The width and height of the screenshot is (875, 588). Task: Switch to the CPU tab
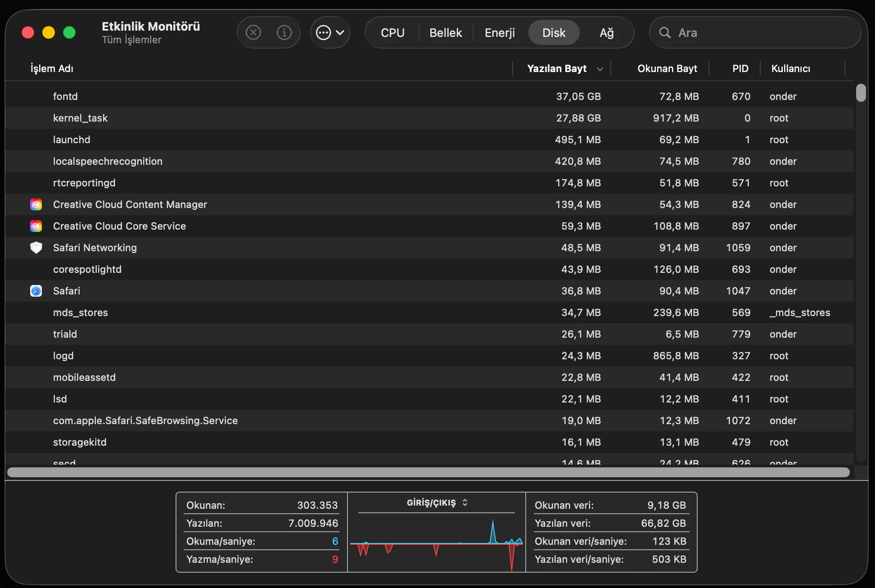(392, 32)
